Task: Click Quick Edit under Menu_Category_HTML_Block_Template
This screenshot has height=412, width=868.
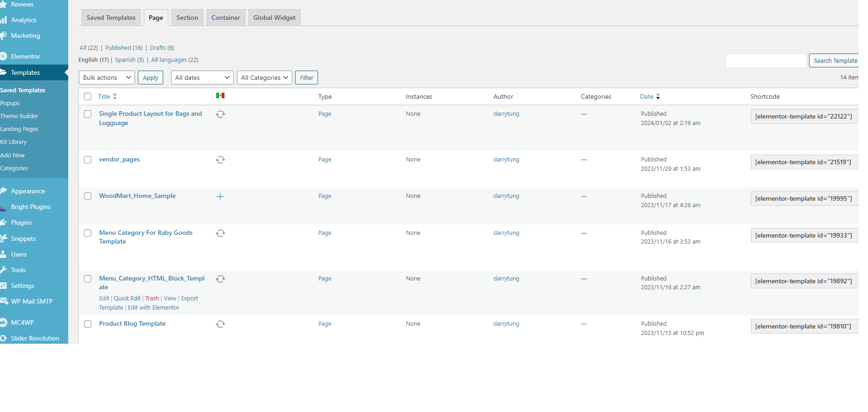Action: 127,299
